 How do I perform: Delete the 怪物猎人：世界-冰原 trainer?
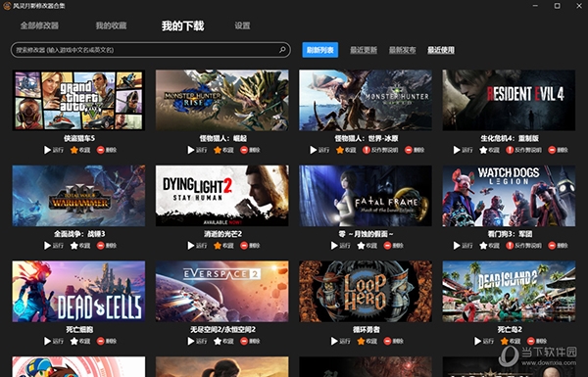[415, 150]
